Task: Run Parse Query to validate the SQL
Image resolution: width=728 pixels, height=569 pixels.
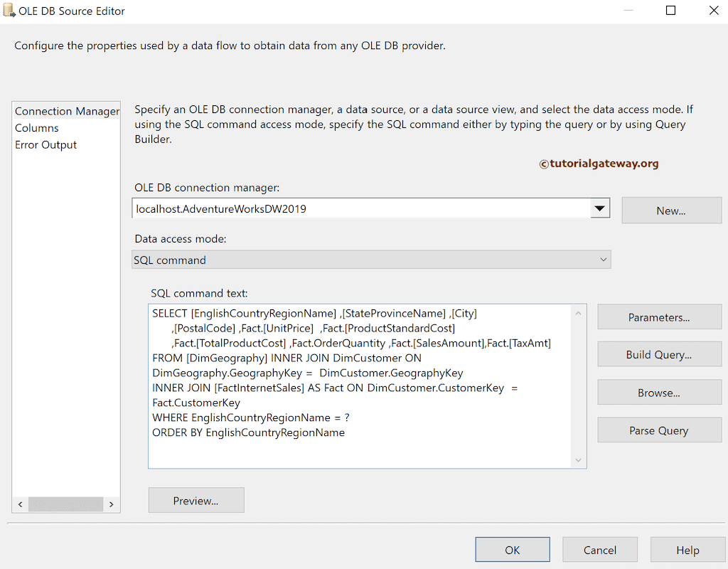Action: [659, 430]
